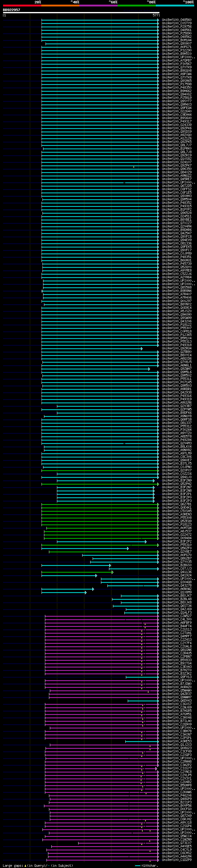197x868 pixels.
Task: Select hit UniRef100_A3REN3
Action: point(176,514)
